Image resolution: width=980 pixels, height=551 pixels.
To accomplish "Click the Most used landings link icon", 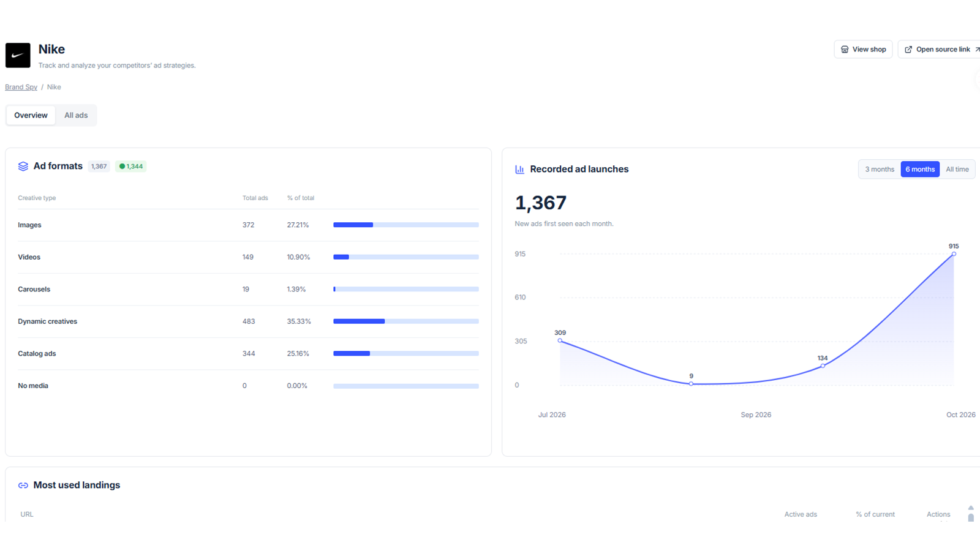I will coord(23,485).
